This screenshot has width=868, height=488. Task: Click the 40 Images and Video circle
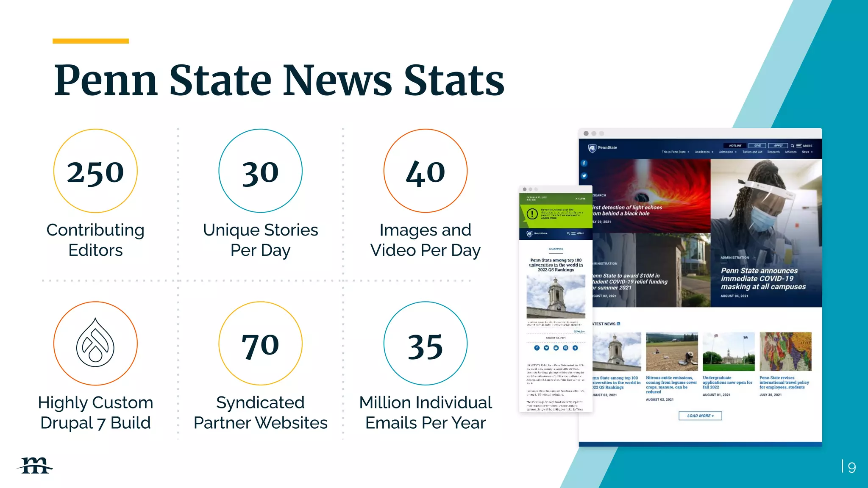coord(426,171)
